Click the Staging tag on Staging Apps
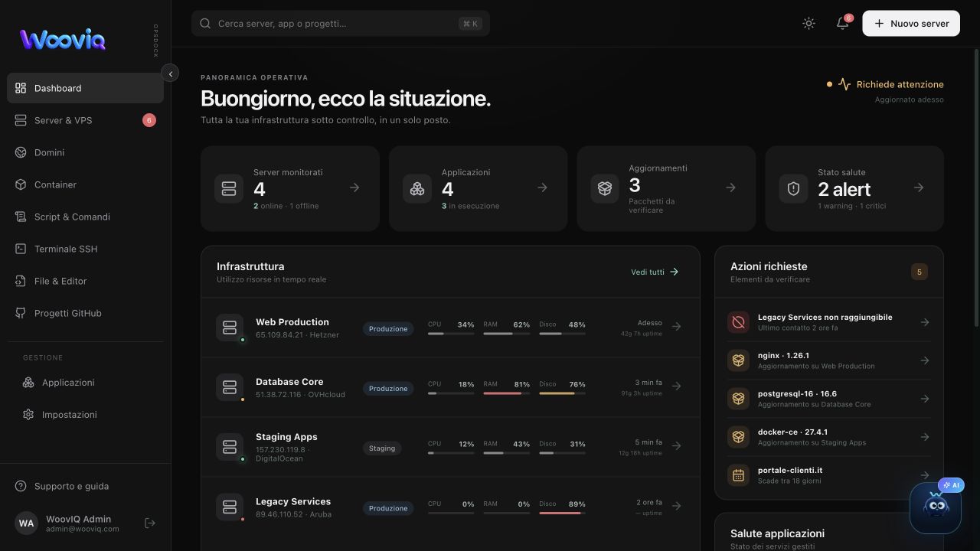The height and width of the screenshot is (551, 980). coord(382,448)
